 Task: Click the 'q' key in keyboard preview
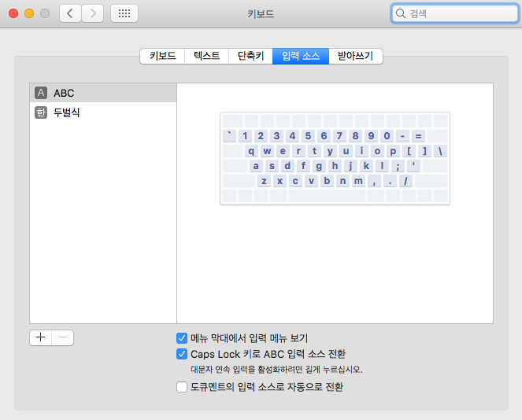point(251,151)
